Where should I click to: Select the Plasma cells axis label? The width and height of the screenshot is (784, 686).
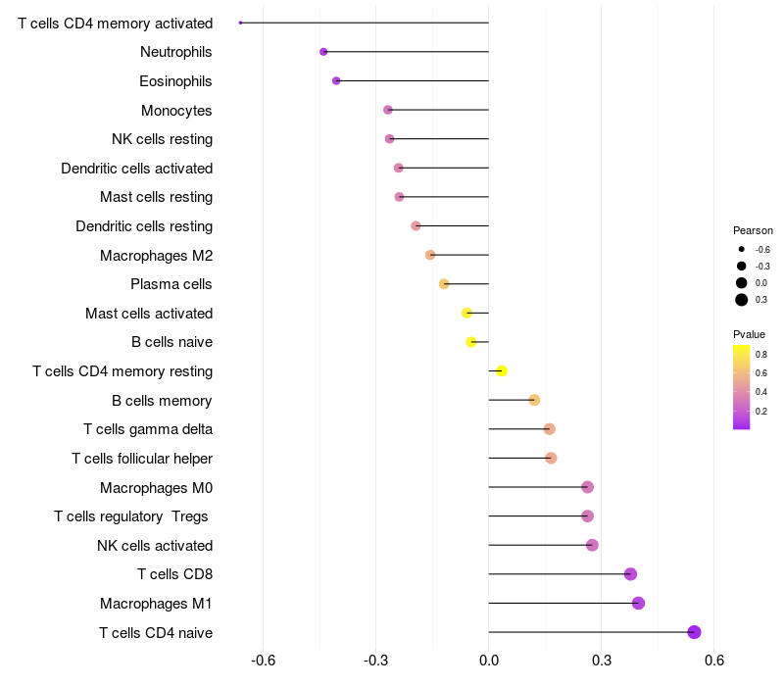171,284
